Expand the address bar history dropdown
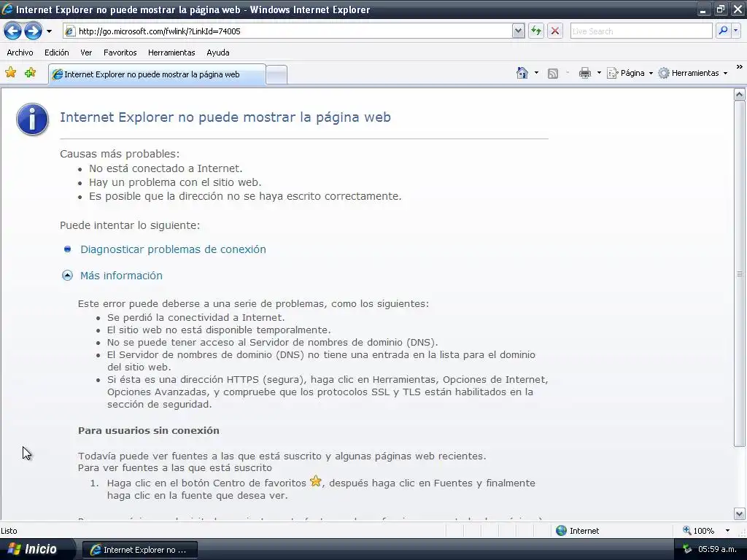 519,31
